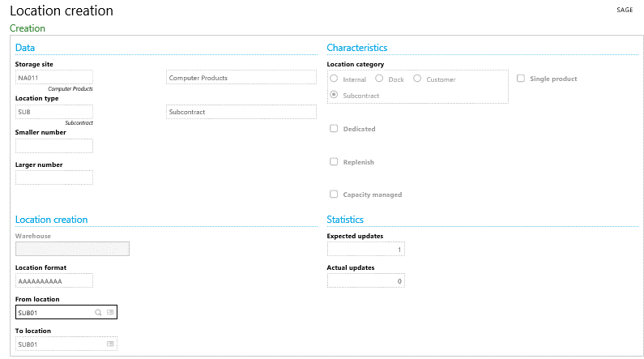
Task: Click the search icon in From location
Action: coord(98,312)
